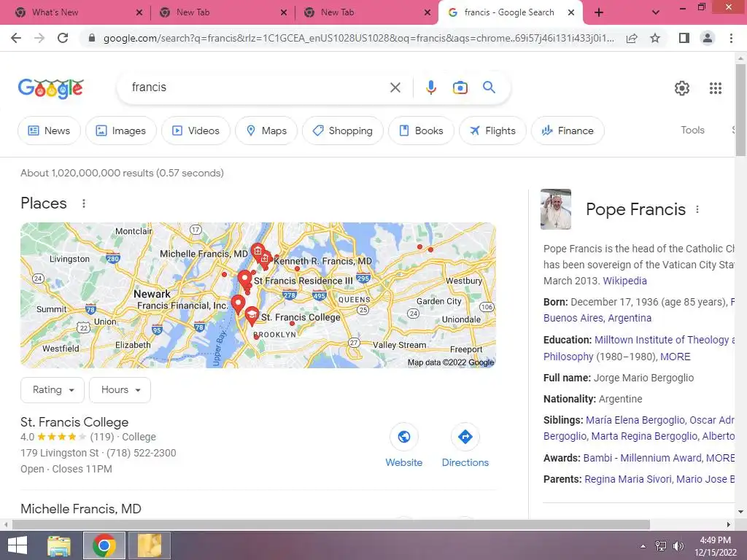This screenshot has width=747, height=560.
Task: Open the yellow folder taskbar app
Action: (150, 545)
